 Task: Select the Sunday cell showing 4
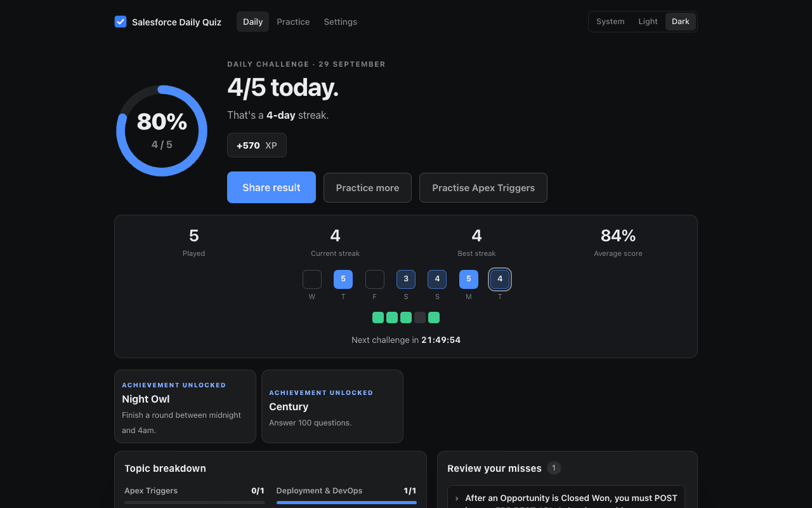tap(437, 279)
